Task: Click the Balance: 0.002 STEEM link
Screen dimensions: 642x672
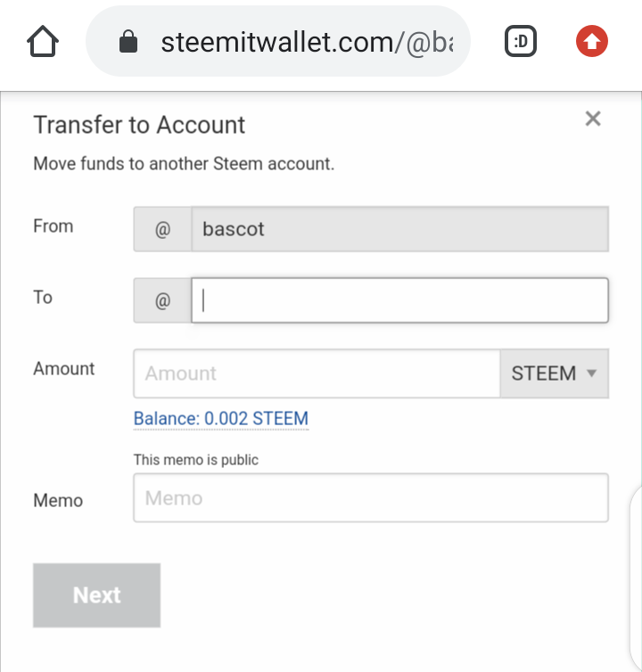Action: [x=221, y=419]
